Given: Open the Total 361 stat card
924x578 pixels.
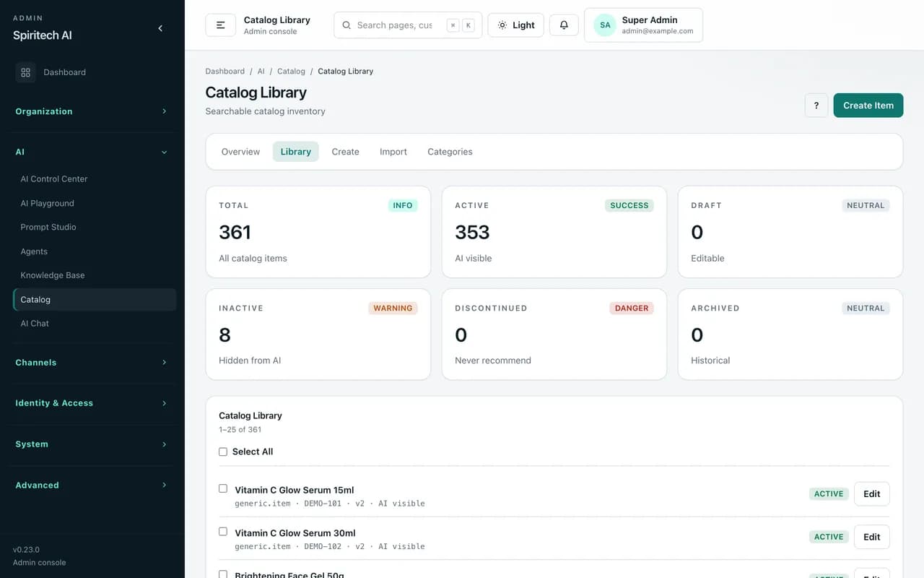Looking at the screenshot, I should coord(318,232).
